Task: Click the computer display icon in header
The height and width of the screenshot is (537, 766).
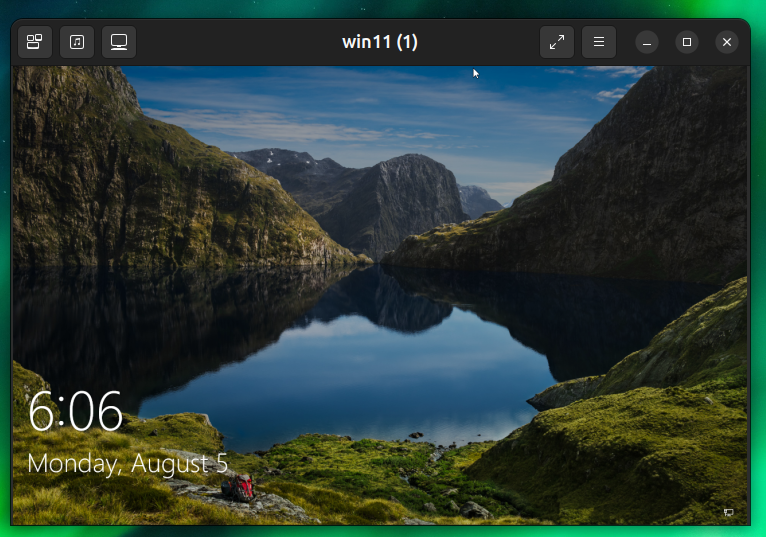Action: click(119, 42)
